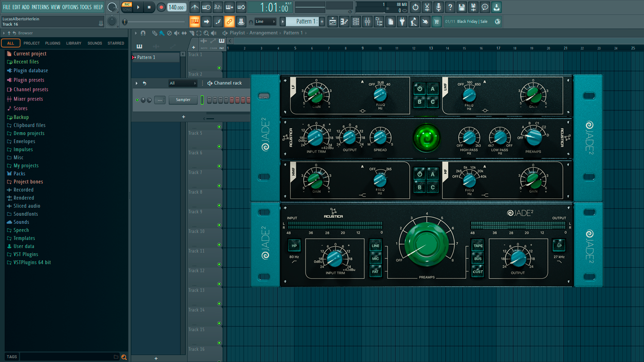The height and width of the screenshot is (362, 644).
Task: Click the render-as-audio save icon
Action: pyautogui.click(x=473, y=7)
